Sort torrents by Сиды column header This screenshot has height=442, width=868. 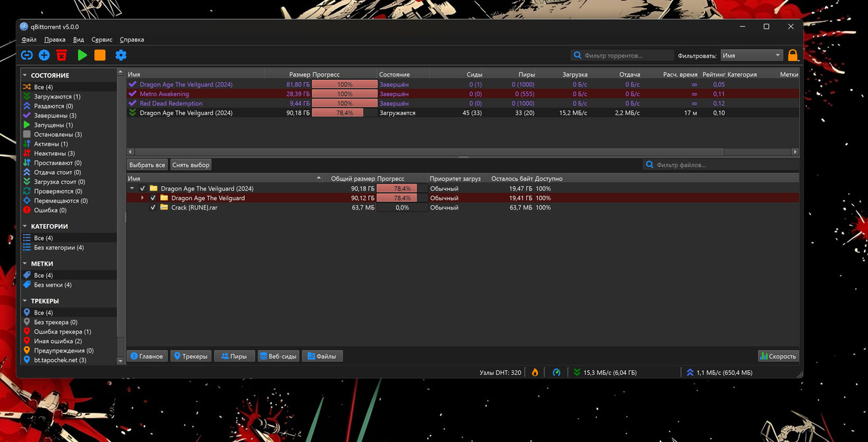[475, 75]
